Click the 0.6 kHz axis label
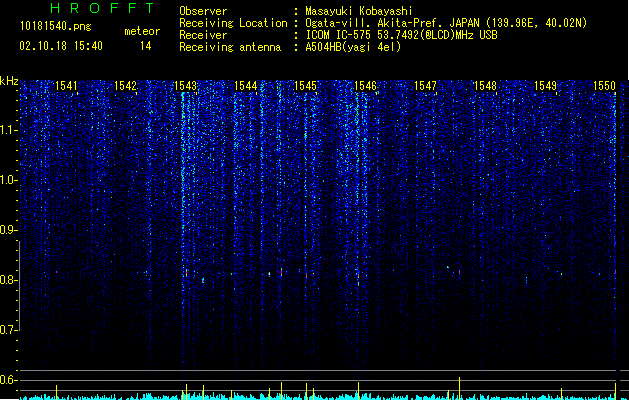The image size is (629, 400). click(8, 380)
